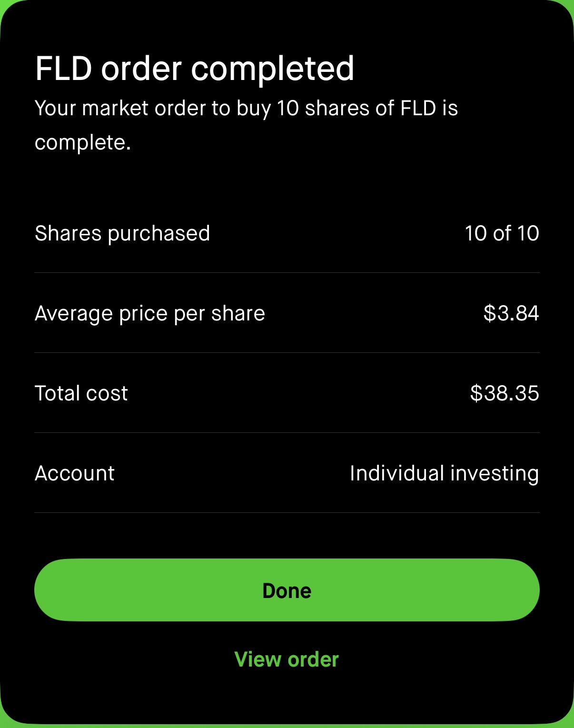Select the market order confirmation message
The height and width of the screenshot is (728, 574).
tap(246, 125)
